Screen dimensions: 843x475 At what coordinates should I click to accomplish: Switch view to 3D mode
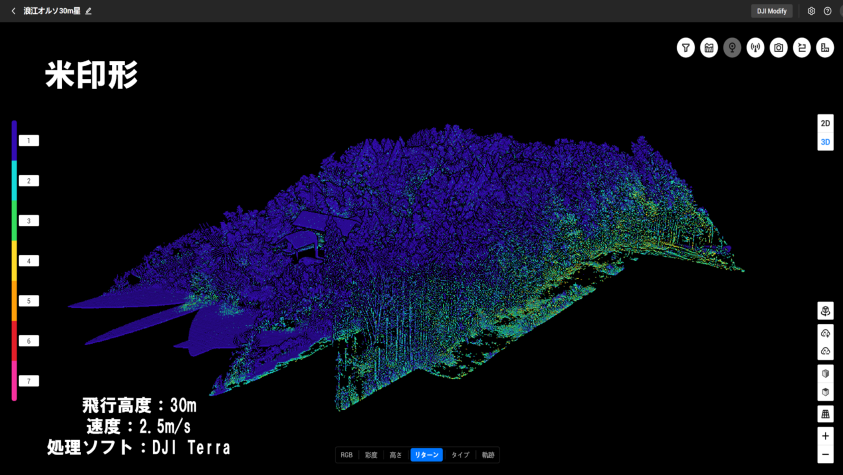pos(825,142)
